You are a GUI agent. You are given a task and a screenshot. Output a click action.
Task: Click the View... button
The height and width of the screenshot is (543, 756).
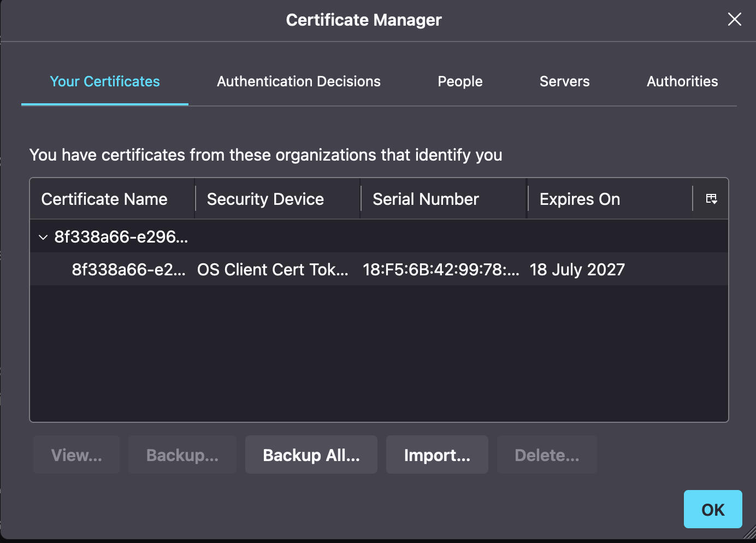pyautogui.click(x=76, y=455)
